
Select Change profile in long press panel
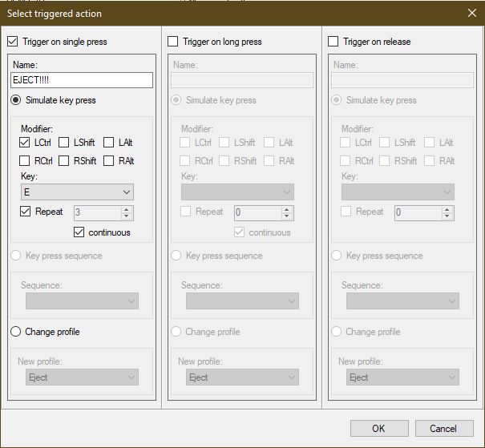pos(176,332)
